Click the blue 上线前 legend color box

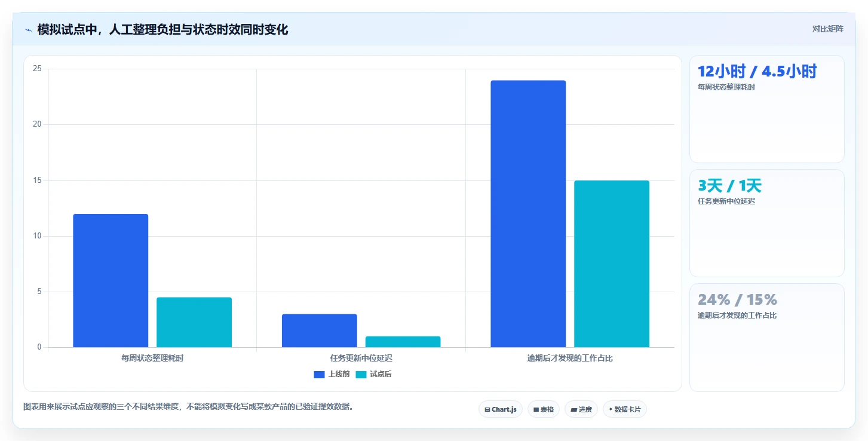coord(319,375)
